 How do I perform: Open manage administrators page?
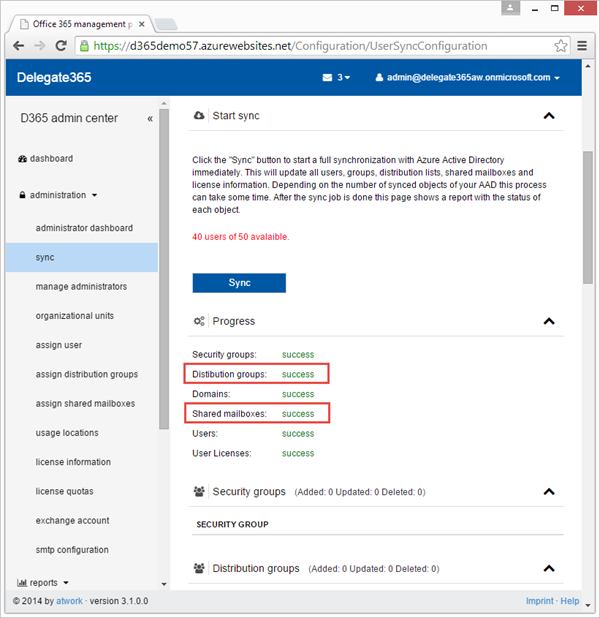[81, 287]
